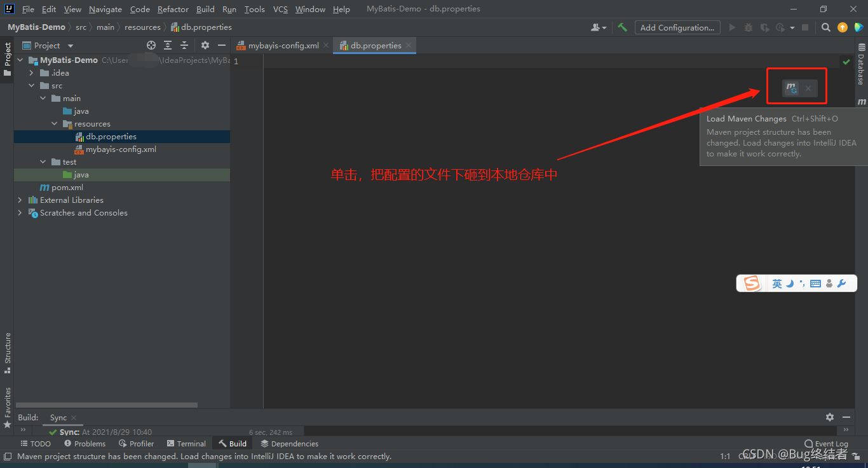The width and height of the screenshot is (868, 468).
Task: Toggle the Project sidebar tab
Action: point(7,59)
